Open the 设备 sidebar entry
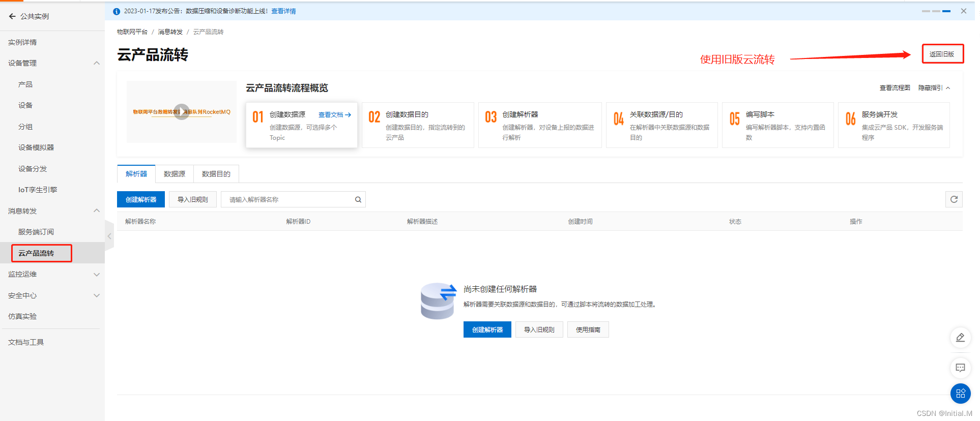Image resolution: width=980 pixels, height=421 pixels. [x=25, y=105]
